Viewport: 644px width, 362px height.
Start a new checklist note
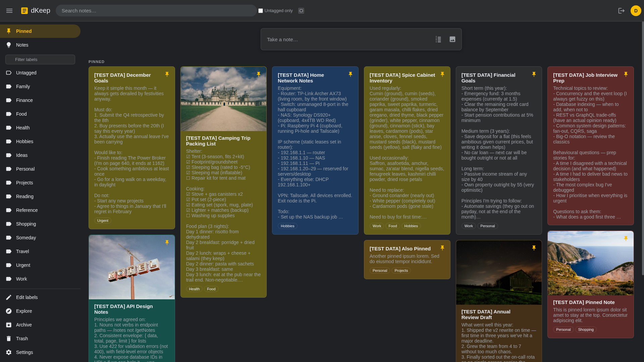click(438, 39)
